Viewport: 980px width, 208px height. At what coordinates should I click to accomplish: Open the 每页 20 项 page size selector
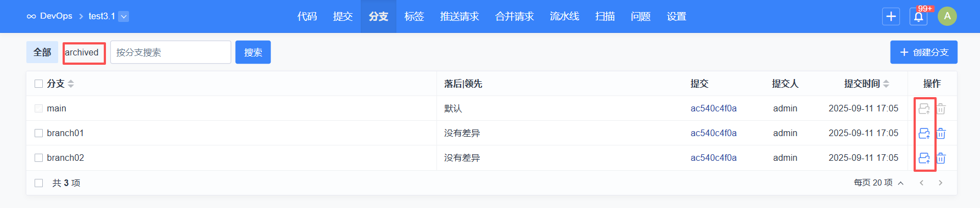[x=878, y=183]
